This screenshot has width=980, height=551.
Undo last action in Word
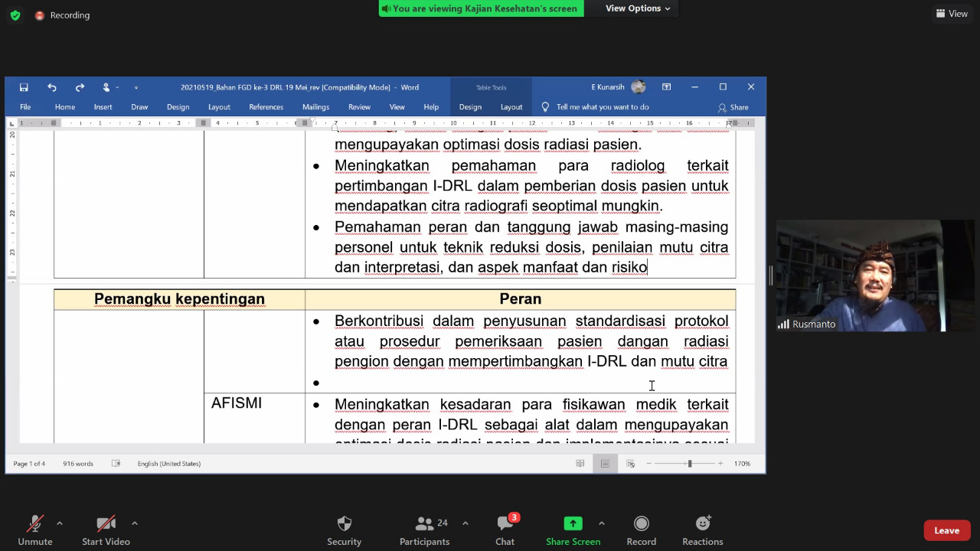pyautogui.click(x=51, y=87)
